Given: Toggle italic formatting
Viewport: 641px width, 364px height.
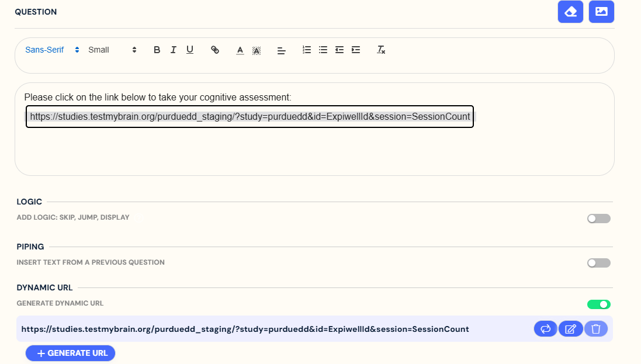Looking at the screenshot, I should pos(174,50).
